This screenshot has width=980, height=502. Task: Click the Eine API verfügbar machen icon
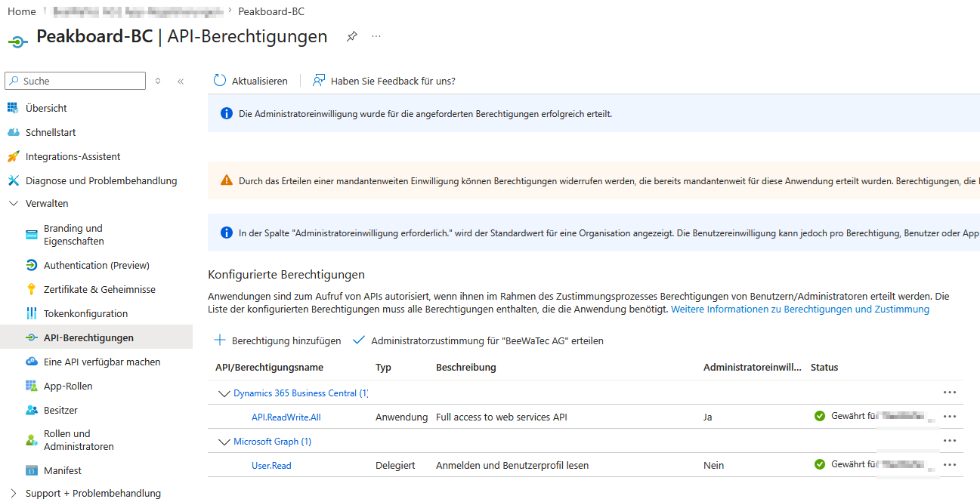[31, 362]
